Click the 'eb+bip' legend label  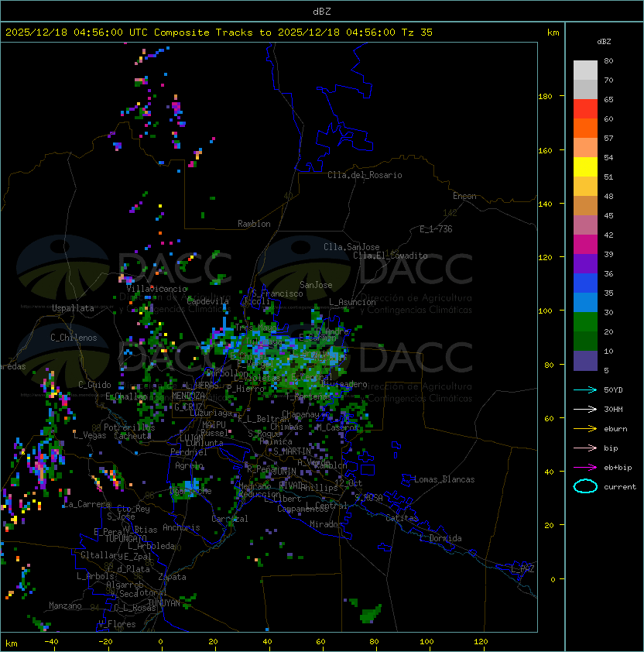pyautogui.click(x=618, y=468)
